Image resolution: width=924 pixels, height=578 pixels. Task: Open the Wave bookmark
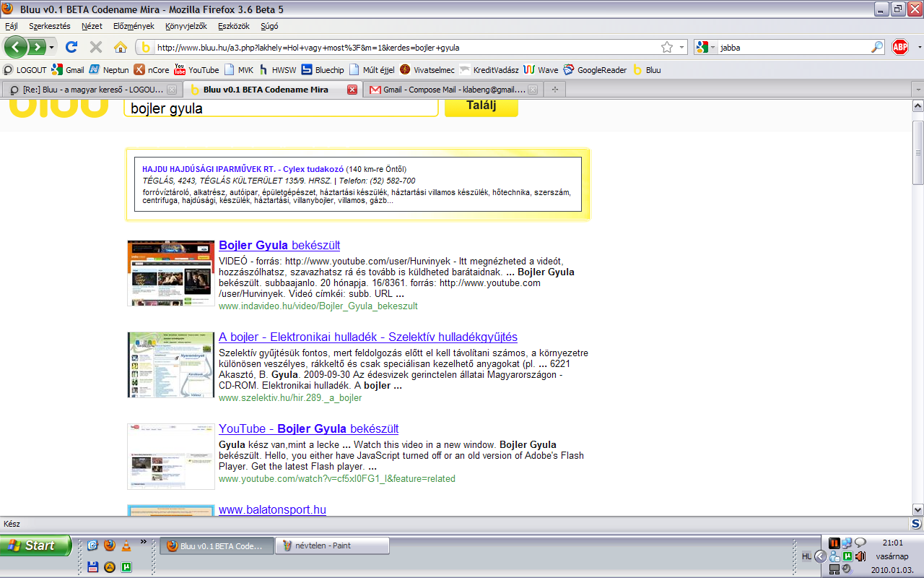click(x=541, y=70)
